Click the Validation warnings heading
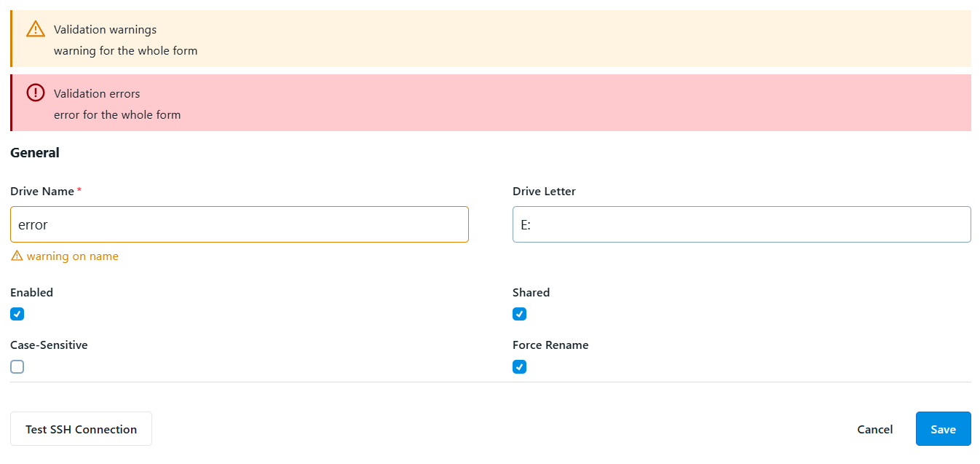The image size is (980, 464). (104, 29)
